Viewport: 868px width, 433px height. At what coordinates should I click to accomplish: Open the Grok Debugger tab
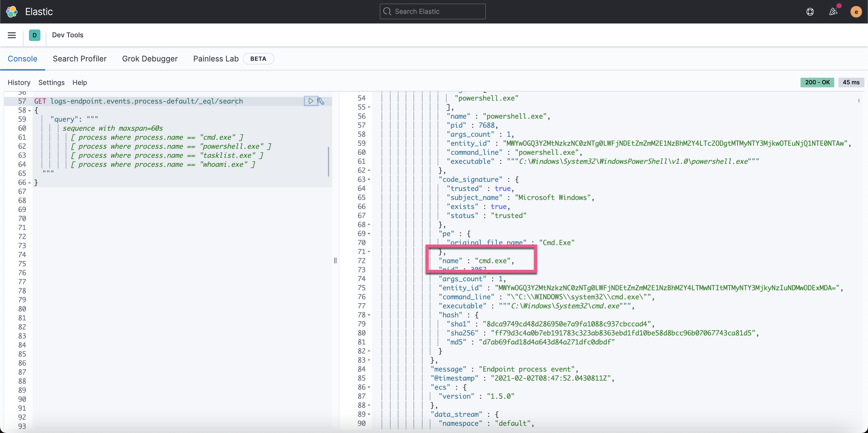150,59
